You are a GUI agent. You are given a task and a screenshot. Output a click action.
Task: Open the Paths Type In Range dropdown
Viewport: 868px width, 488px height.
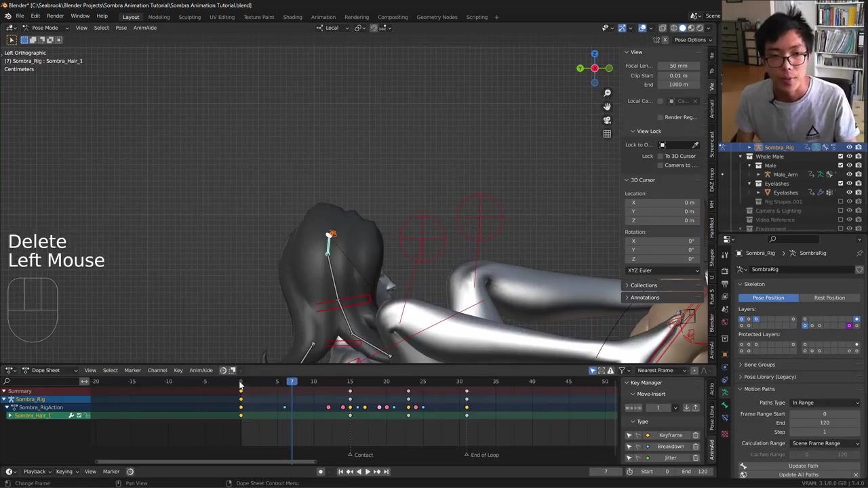click(825, 403)
